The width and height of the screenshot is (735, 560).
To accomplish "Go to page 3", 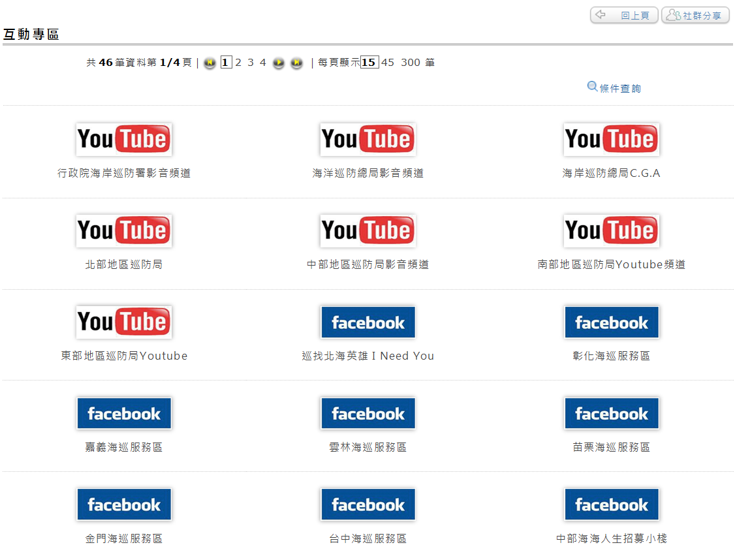I will click(x=251, y=62).
